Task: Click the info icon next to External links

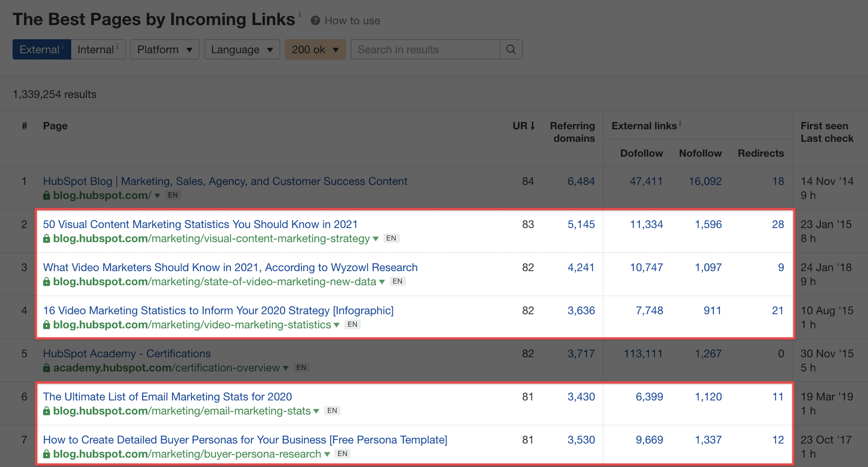Action: pyautogui.click(x=680, y=123)
